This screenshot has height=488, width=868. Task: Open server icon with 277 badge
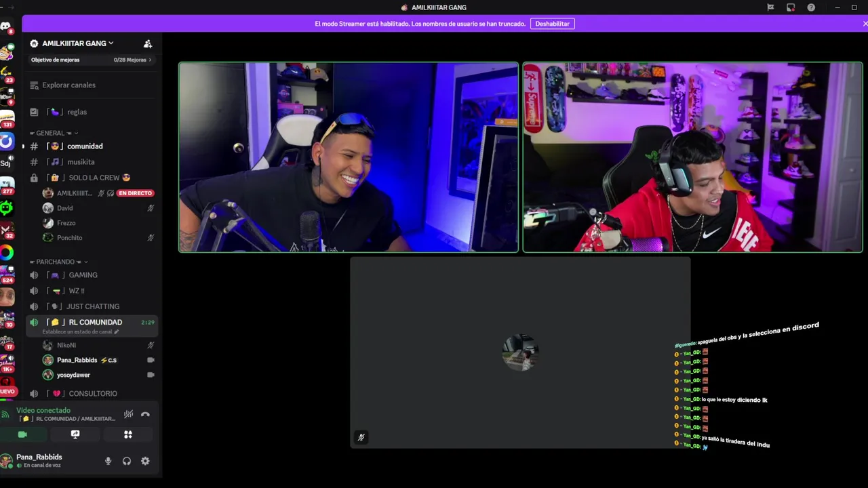point(6,184)
